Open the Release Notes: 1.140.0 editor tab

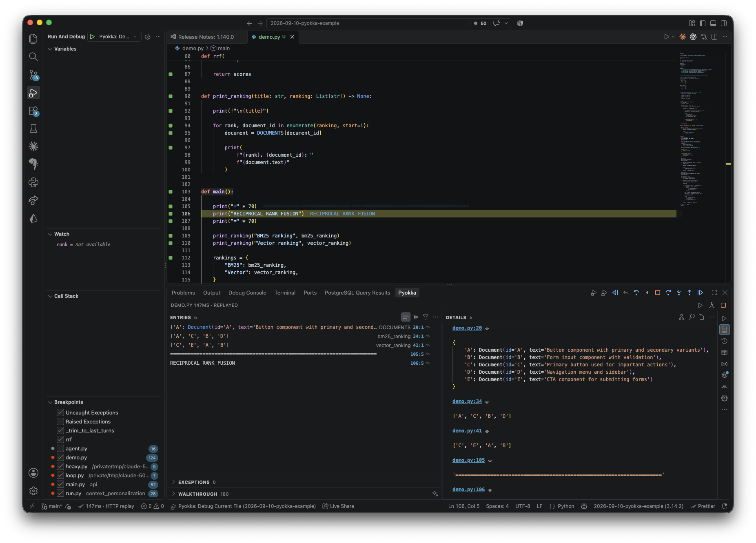(206, 37)
